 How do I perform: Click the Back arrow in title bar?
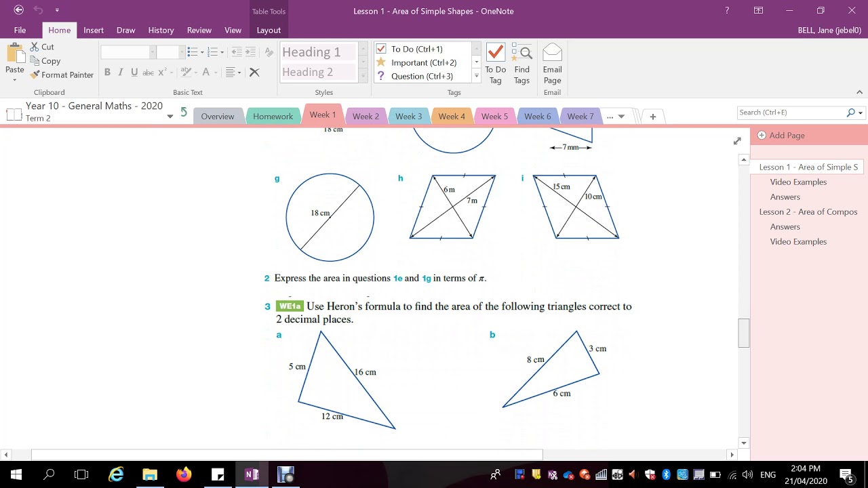(18, 10)
